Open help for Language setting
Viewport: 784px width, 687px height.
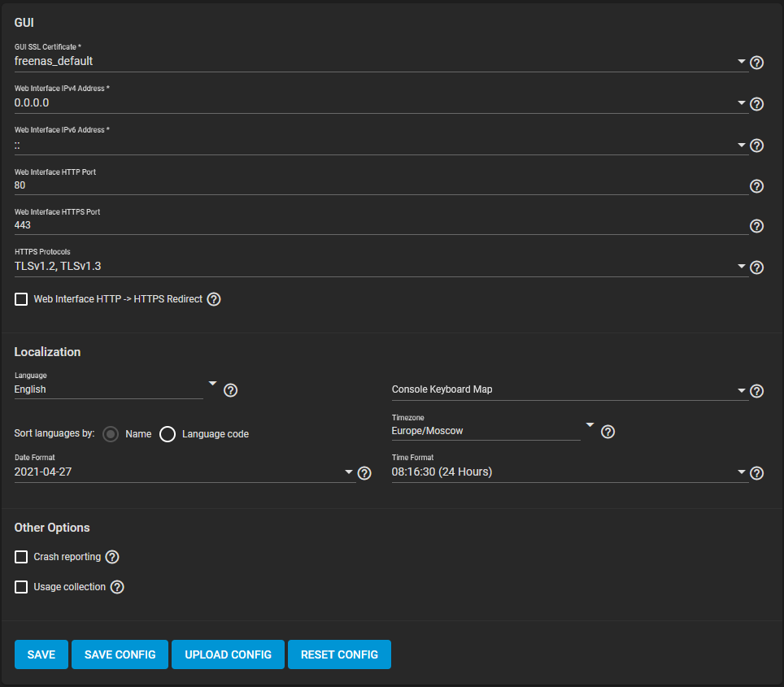tap(230, 390)
